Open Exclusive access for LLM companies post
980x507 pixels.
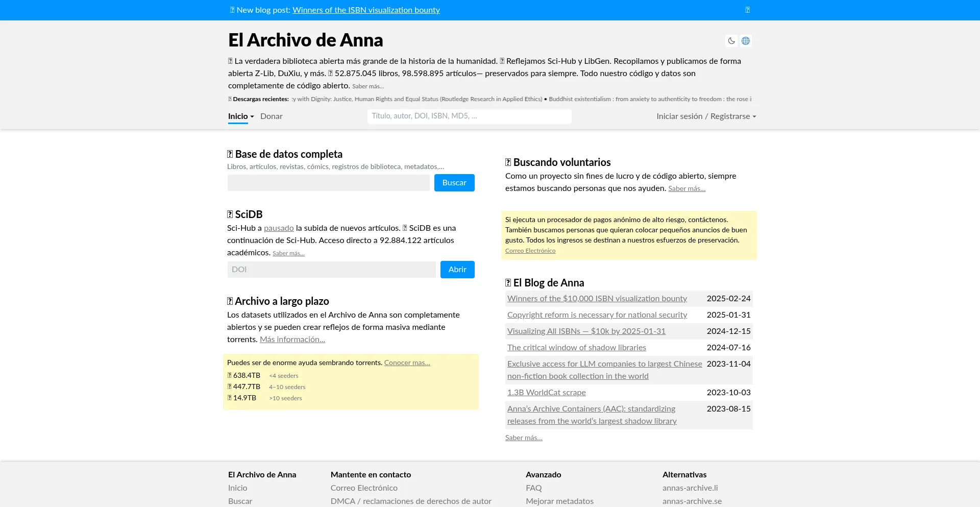[x=605, y=370]
